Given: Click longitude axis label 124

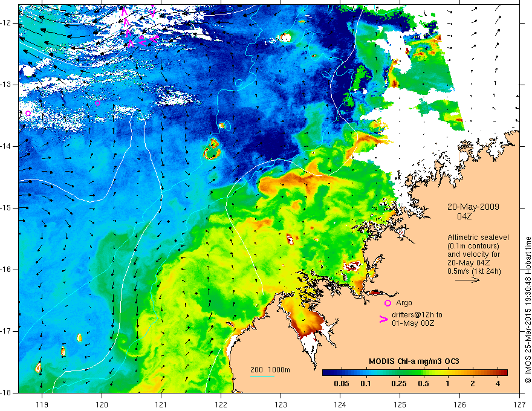Looking at the screenshot, I should point(340,404).
